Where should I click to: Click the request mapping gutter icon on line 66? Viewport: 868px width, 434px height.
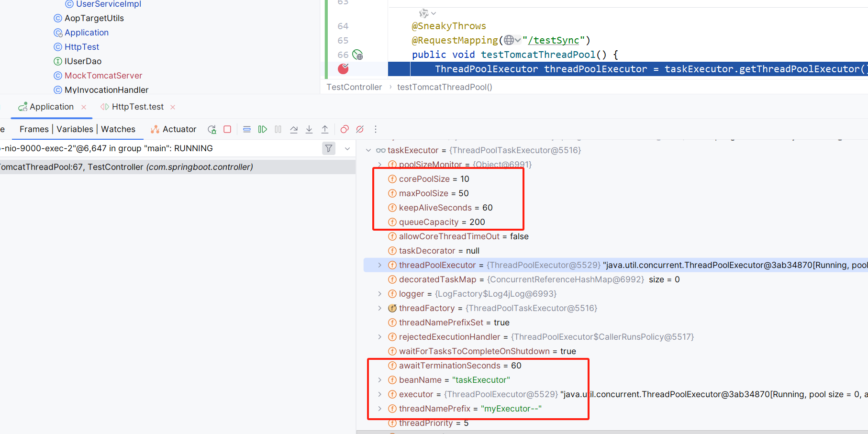point(358,55)
